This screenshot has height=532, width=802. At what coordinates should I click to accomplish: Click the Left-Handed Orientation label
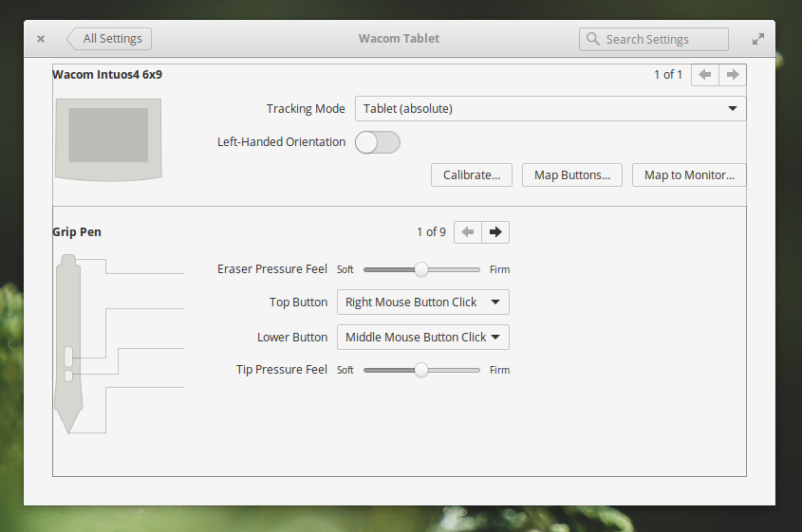point(281,142)
